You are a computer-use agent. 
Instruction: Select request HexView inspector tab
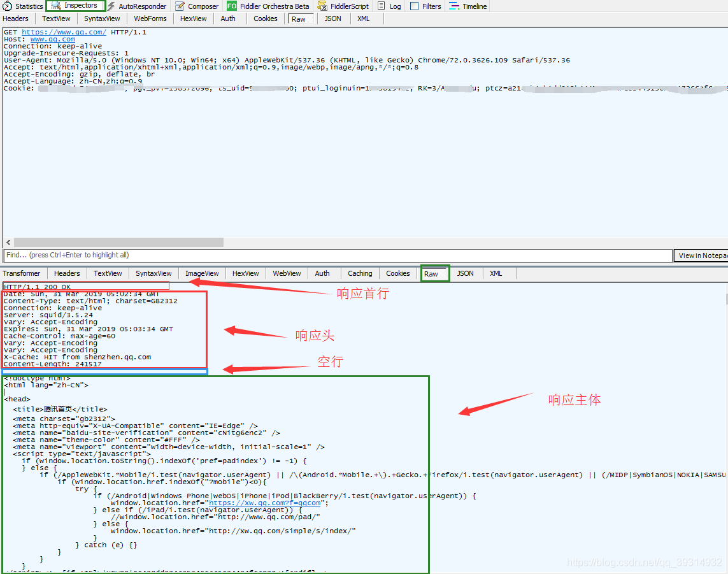[x=193, y=18]
